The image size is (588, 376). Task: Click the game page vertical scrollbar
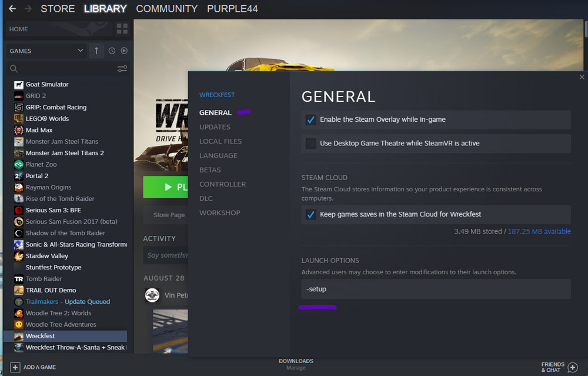coord(586,29)
